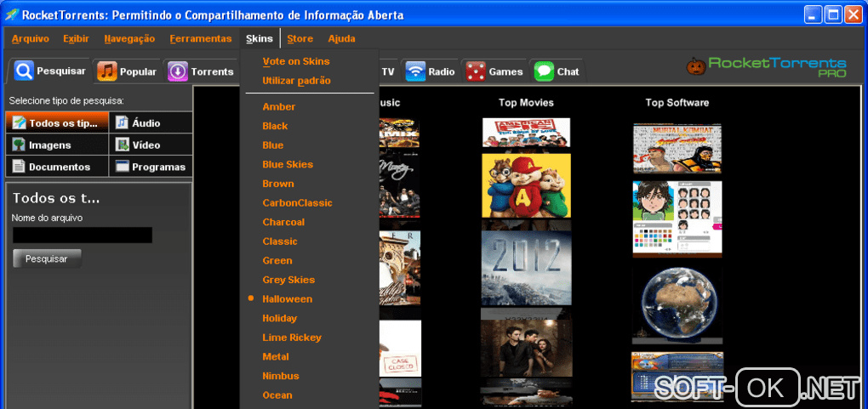Viewport: 868px width, 409px height.
Task: Open the avatar creator software thumbnail
Action: 677,219
